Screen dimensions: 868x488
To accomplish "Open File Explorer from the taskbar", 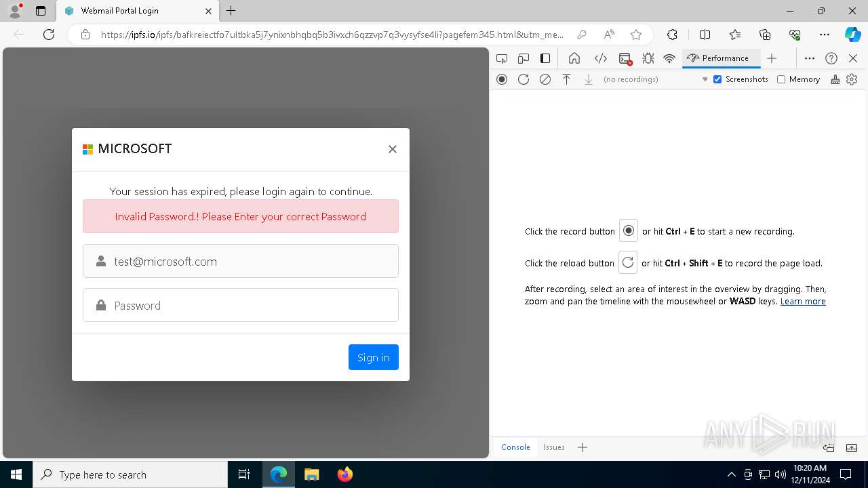I will tap(312, 474).
